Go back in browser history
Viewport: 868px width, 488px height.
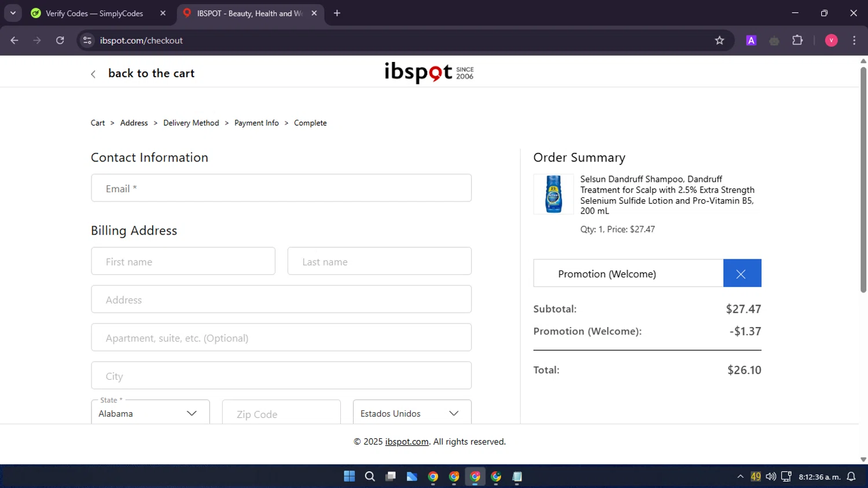[x=14, y=41]
